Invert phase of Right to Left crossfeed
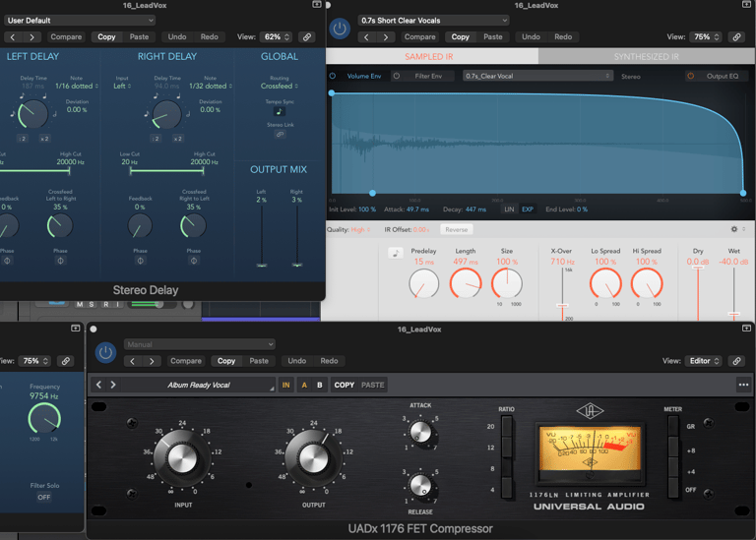Image resolution: width=756 pixels, height=540 pixels. (x=194, y=261)
